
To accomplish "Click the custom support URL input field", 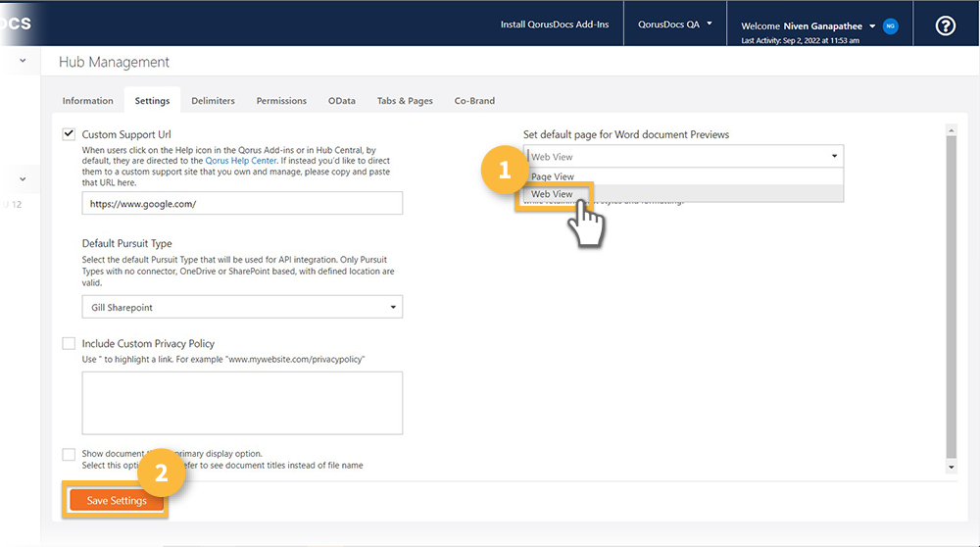I will [x=241, y=204].
